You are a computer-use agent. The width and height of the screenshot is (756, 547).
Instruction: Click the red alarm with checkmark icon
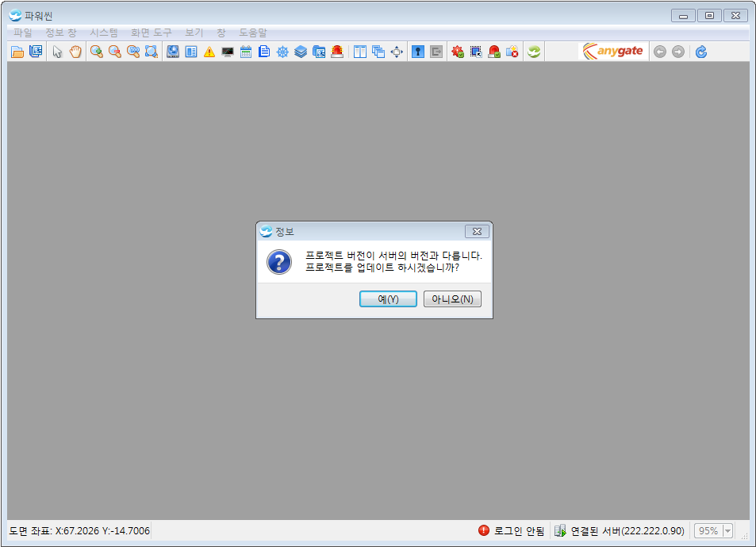494,52
